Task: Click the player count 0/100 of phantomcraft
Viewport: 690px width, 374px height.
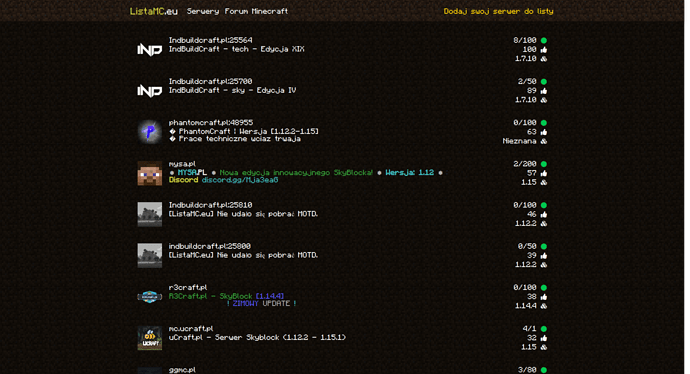Action: [x=525, y=123]
